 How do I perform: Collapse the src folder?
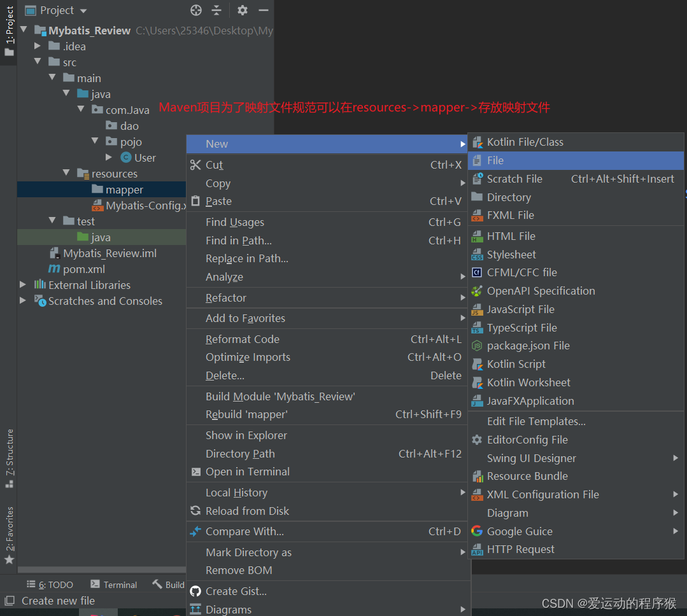38,62
